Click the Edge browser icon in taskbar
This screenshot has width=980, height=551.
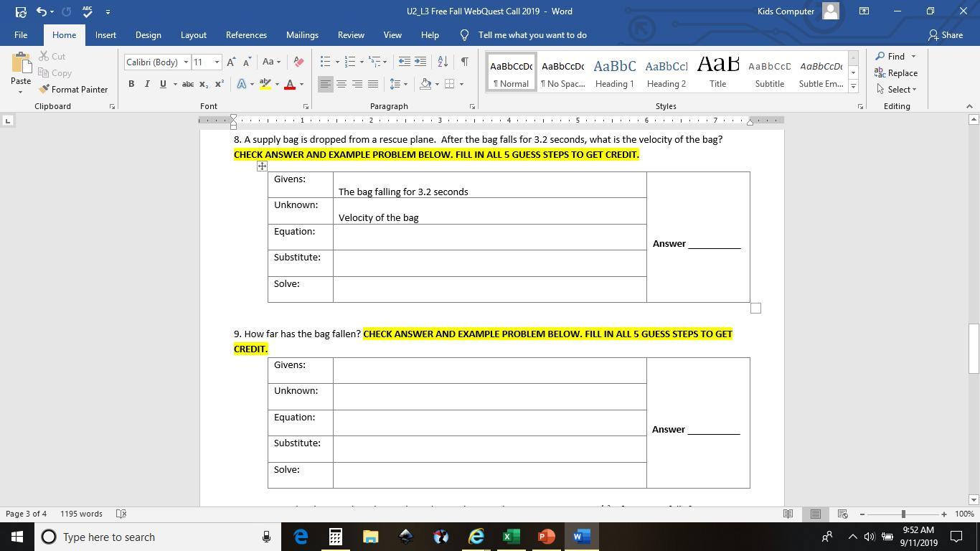tap(301, 537)
